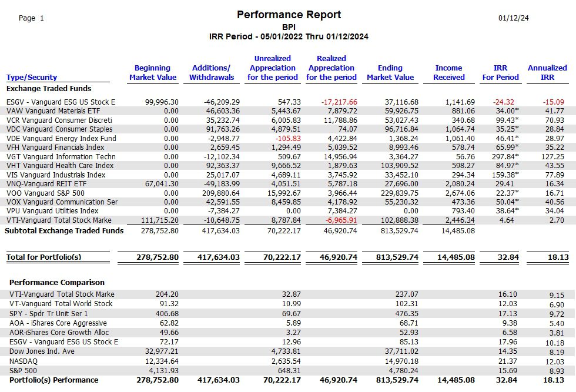The image size is (576, 392).
Task: Click the Ending Market Value column header
Action: (x=390, y=72)
